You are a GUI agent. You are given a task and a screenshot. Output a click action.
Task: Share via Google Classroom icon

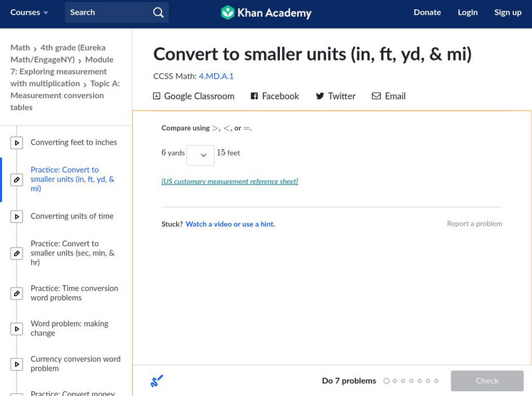pos(157,97)
